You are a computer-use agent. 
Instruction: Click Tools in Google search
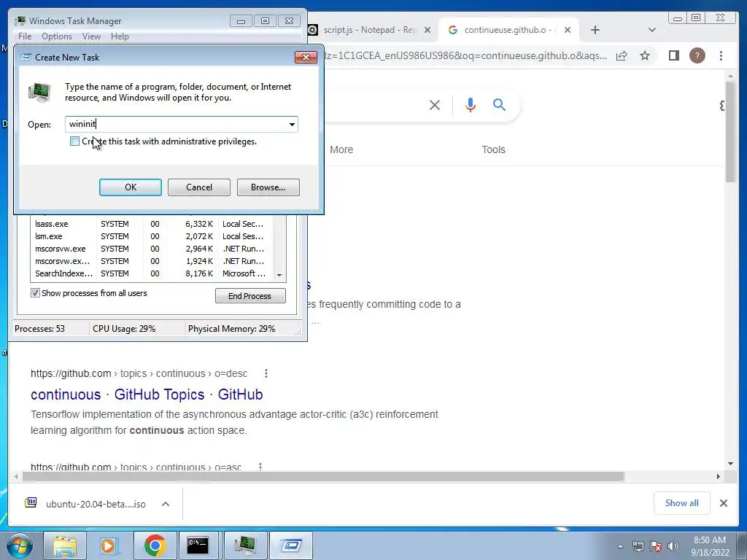(x=493, y=149)
